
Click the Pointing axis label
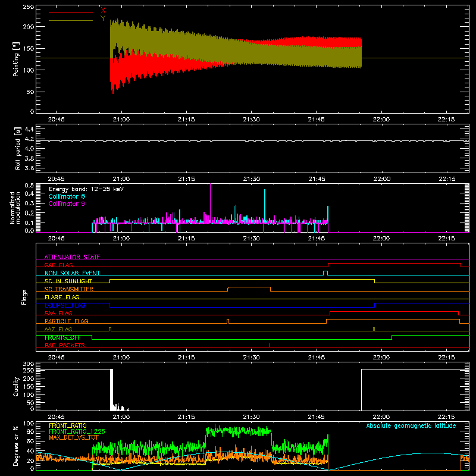pos(16,59)
